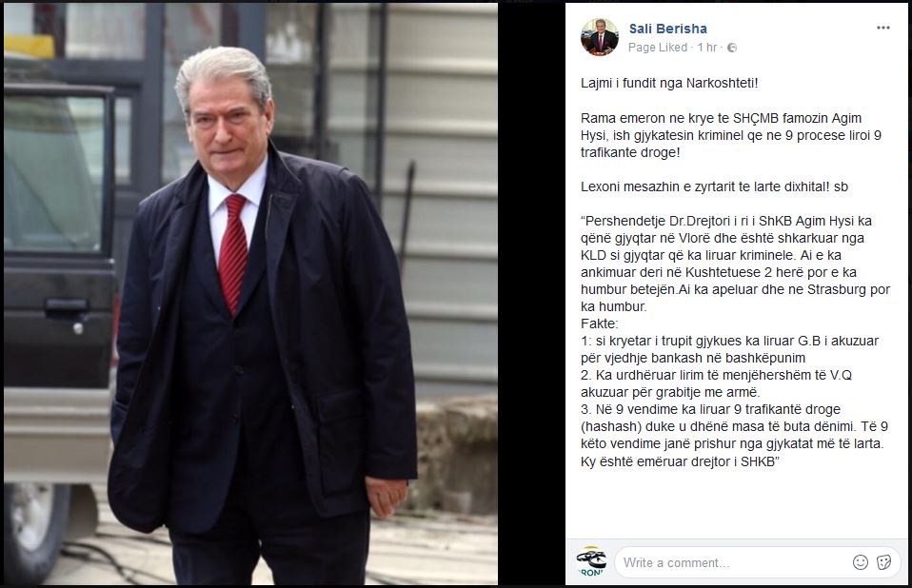The width and height of the screenshot is (912, 588).
Task: Click the black vehicle behind the man
Action: (x=58, y=325)
